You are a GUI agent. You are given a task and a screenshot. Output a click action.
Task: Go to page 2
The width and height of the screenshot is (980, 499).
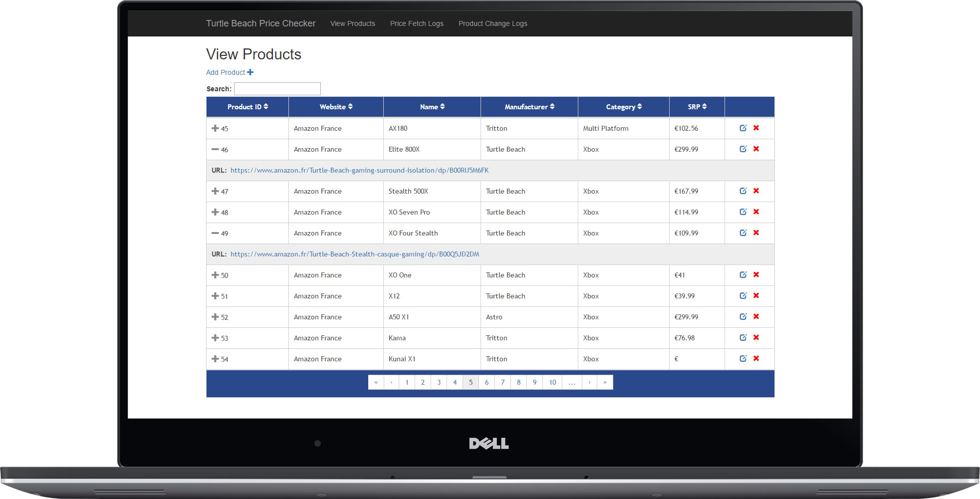coord(423,382)
